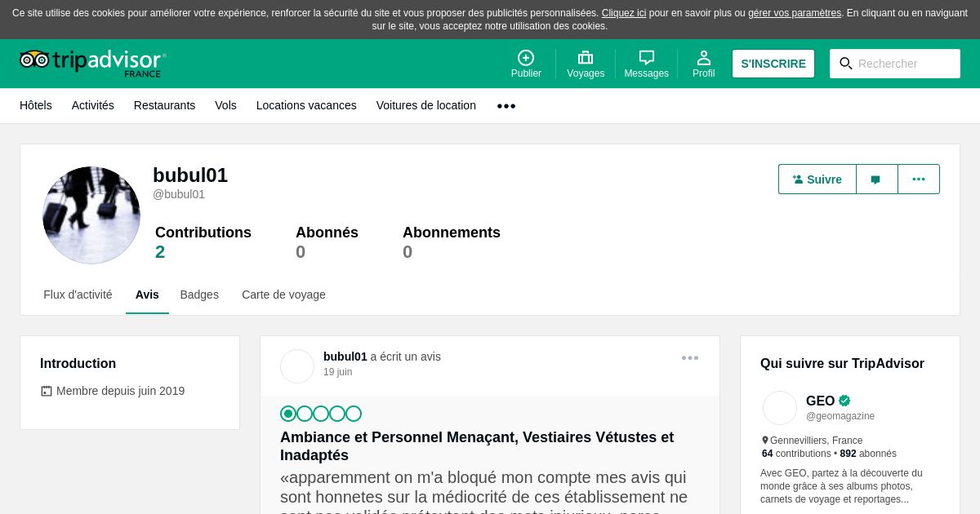This screenshot has width=980, height=514.
Task: Open the Vols menu item
Action: click(225, 105)
